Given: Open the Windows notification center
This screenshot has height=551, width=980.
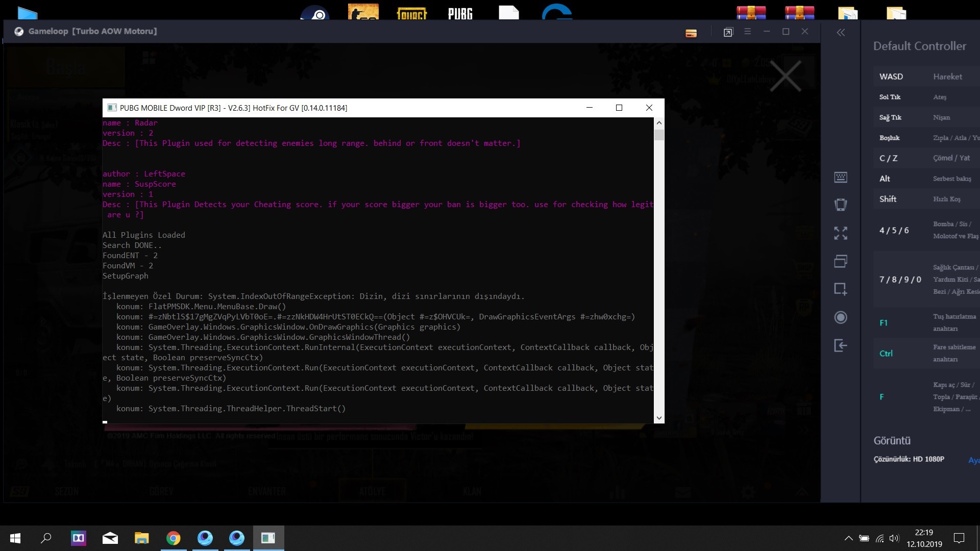Looking at the screenshot, I should click(959, 538).
